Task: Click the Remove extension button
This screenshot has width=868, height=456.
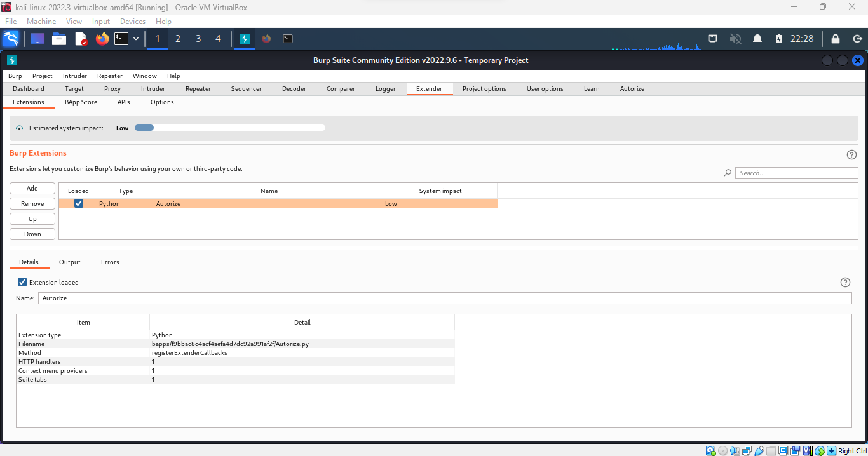Action: pos(32,204)
